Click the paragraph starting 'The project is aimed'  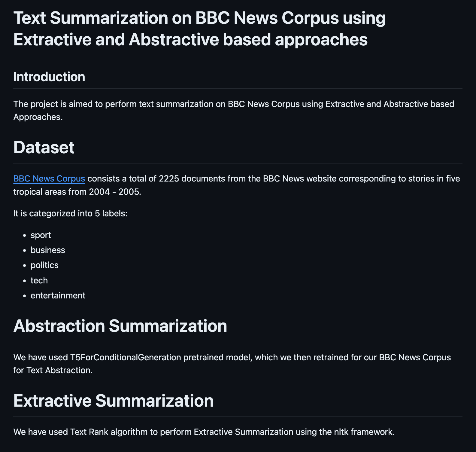tap(234, 111)
